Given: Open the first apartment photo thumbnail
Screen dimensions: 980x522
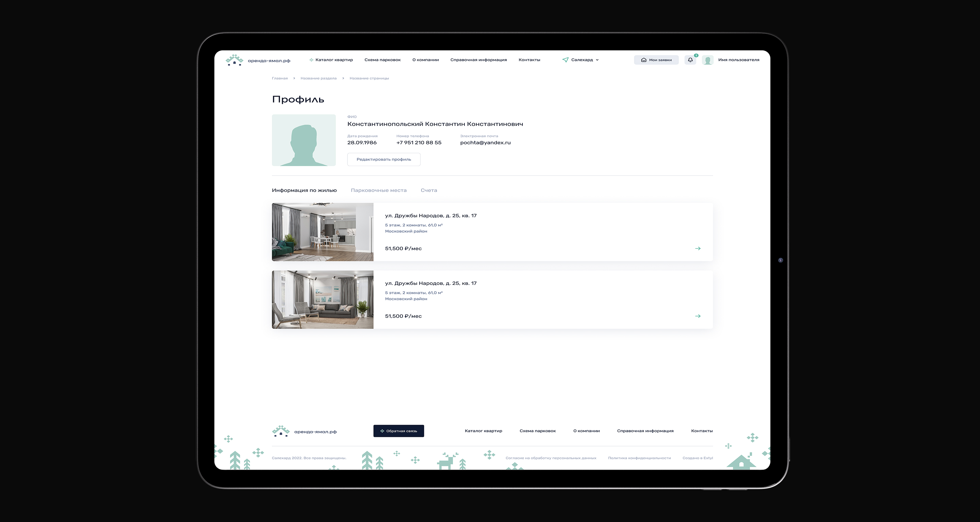Looking at the screenshot, I should pos(322,232).
